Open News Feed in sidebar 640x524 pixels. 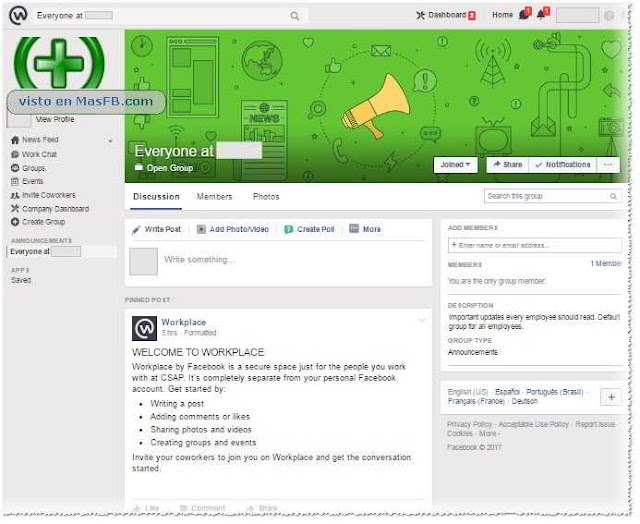coord(40,140)
